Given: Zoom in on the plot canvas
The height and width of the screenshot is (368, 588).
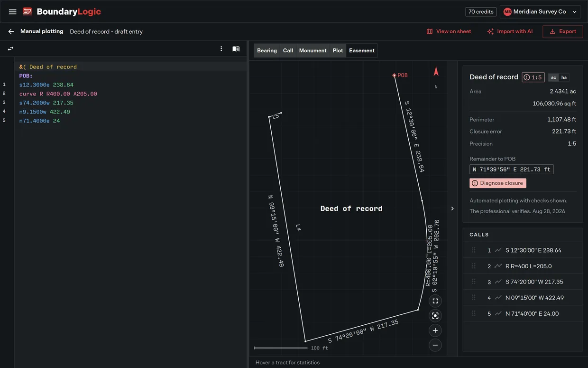Looking at the screenshot, I should (435, 330).
